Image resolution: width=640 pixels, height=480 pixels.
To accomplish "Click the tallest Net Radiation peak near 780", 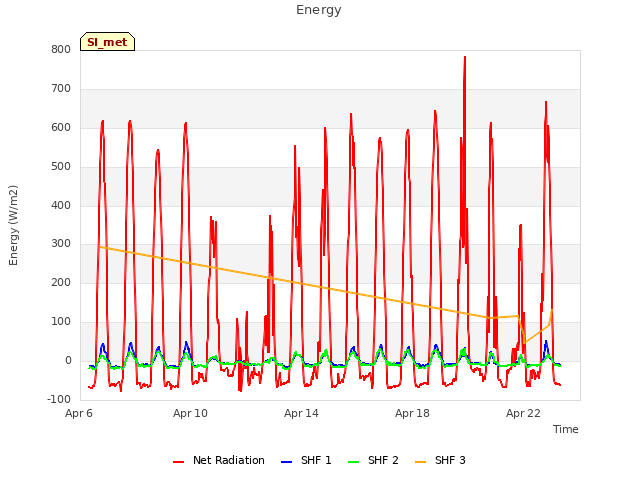I will tap(465, 58).
